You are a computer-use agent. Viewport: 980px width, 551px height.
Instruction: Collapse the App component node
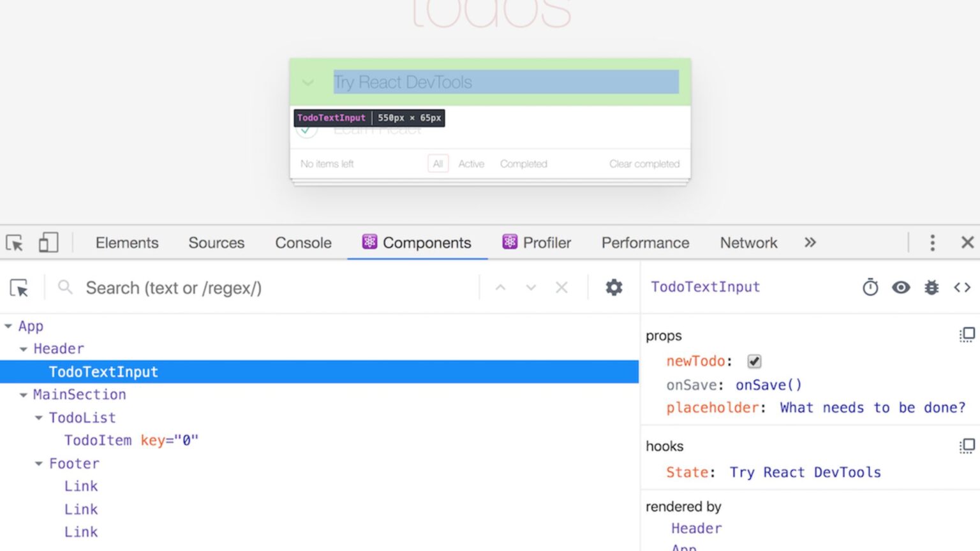(x=9, y=326)
